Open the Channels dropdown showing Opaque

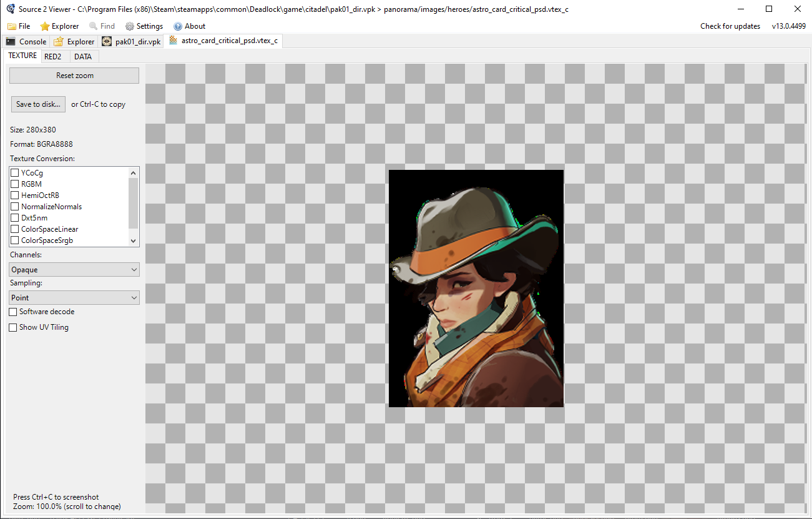pyautogui.click(x=75, y=270)
